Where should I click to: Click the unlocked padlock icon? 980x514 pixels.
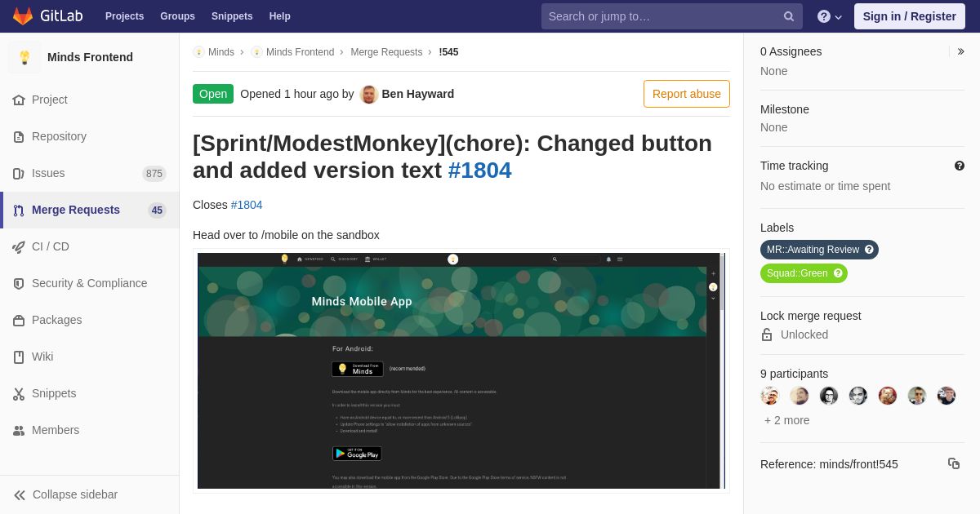(767, 335)
